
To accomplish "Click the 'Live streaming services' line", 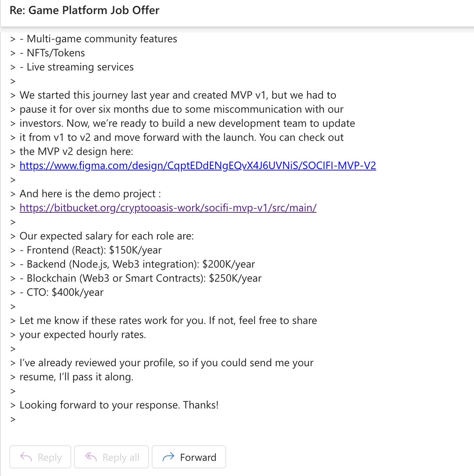I will [x=80, y=67].
